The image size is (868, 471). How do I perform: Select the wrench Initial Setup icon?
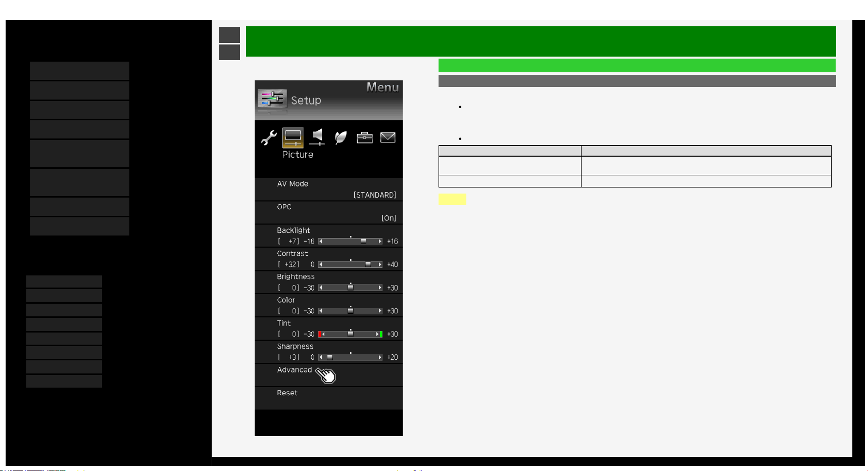click(x=269, y=137)
